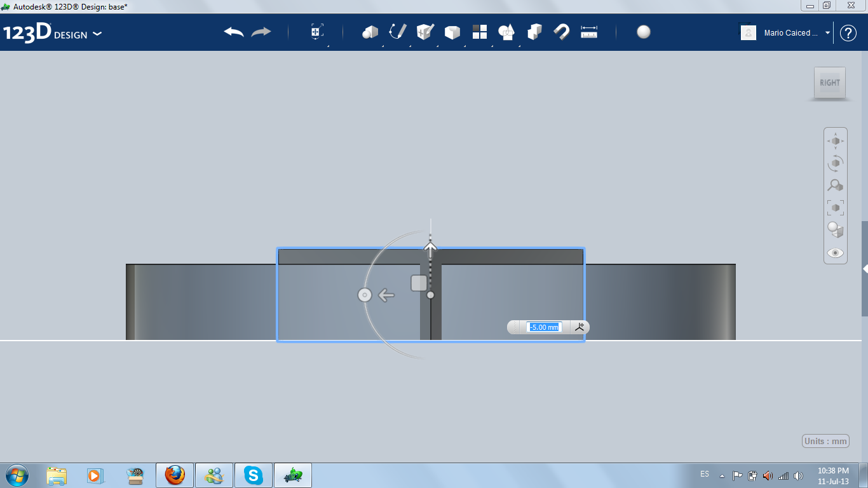This screenshot has height=488, width=868.
Task: Click the Redo arrow
Action: [x=261, y=32]
